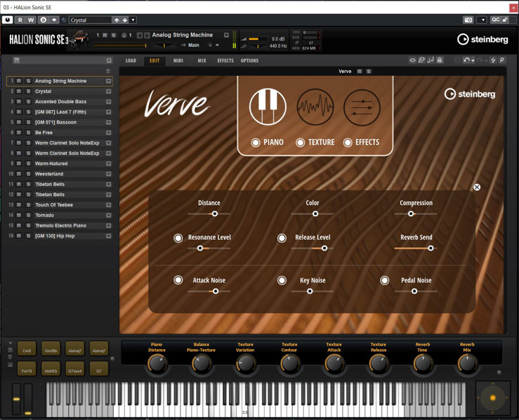519x420 pixels.
Task: Click the grand piano instrument image
Action: 79,39
